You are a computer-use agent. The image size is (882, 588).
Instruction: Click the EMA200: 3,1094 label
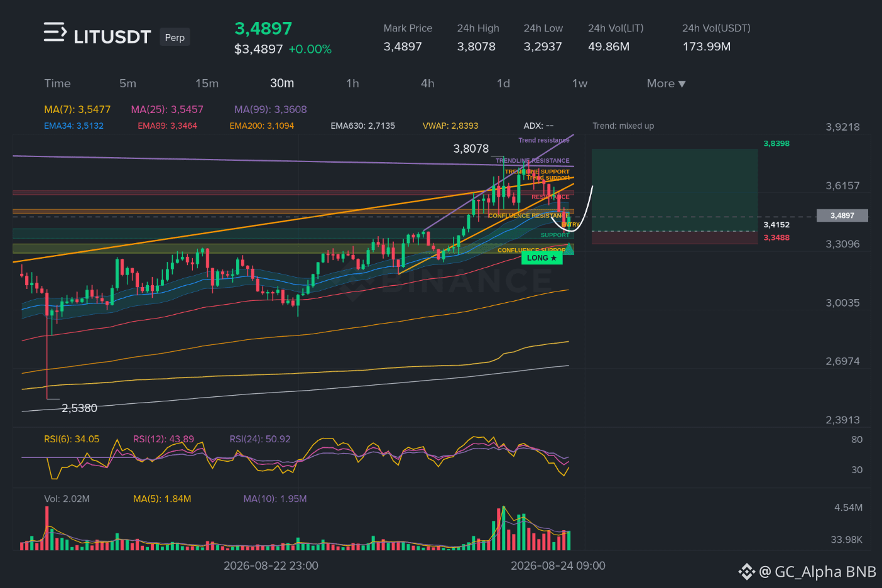pos(261,126)
